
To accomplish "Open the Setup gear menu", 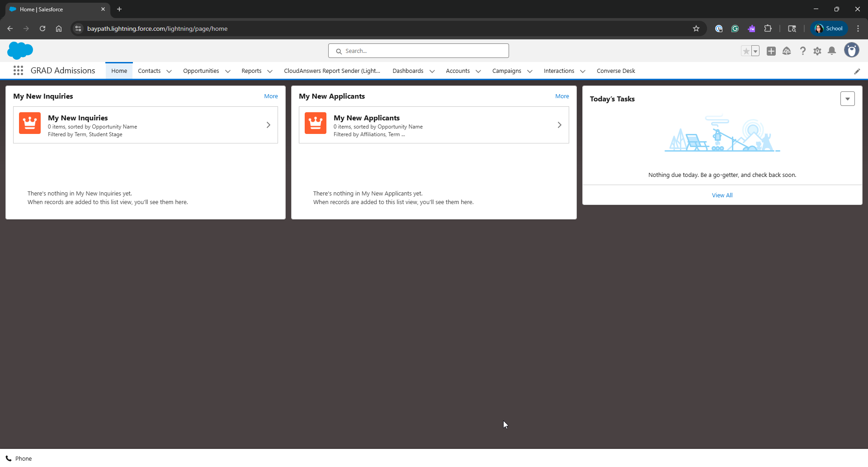I will tap(817, 51).
